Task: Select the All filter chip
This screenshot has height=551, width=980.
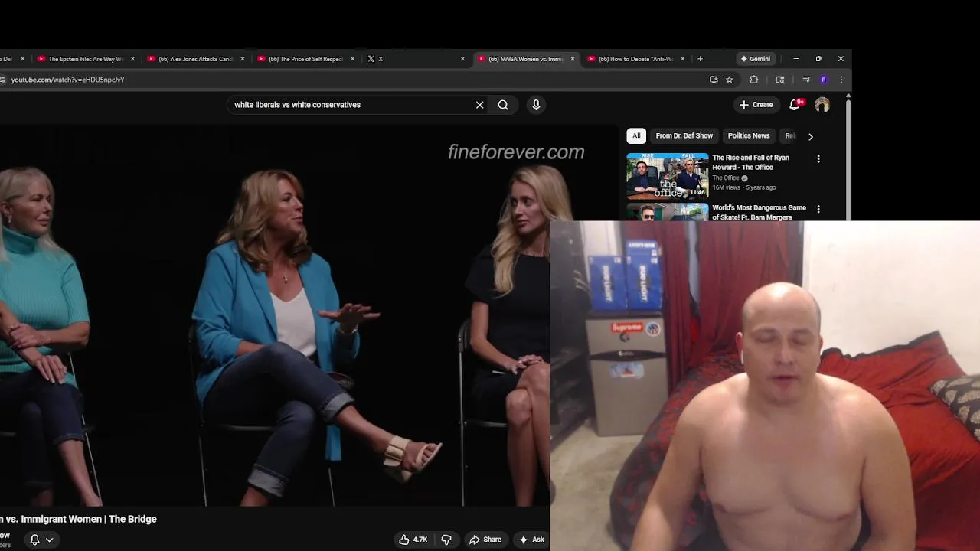Action: (636, 136)
